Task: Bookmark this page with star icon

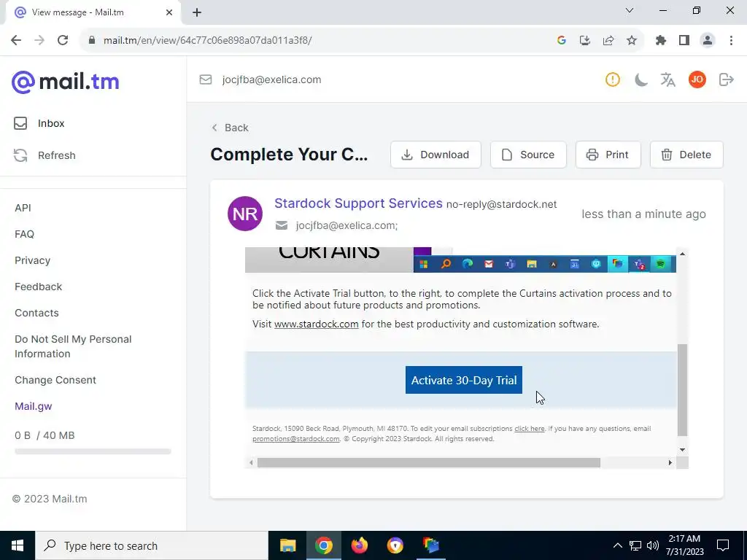Action: tap(632, 41)
